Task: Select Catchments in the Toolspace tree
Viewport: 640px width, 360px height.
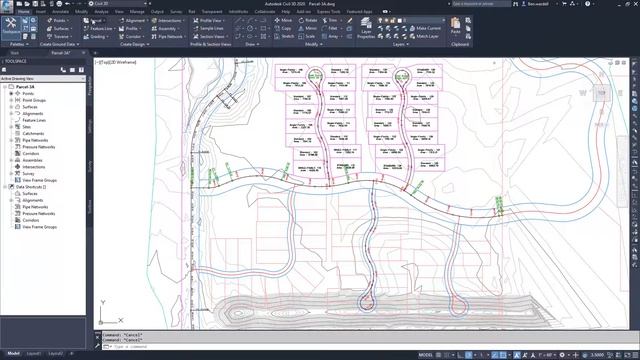Action: click(33, 133)
